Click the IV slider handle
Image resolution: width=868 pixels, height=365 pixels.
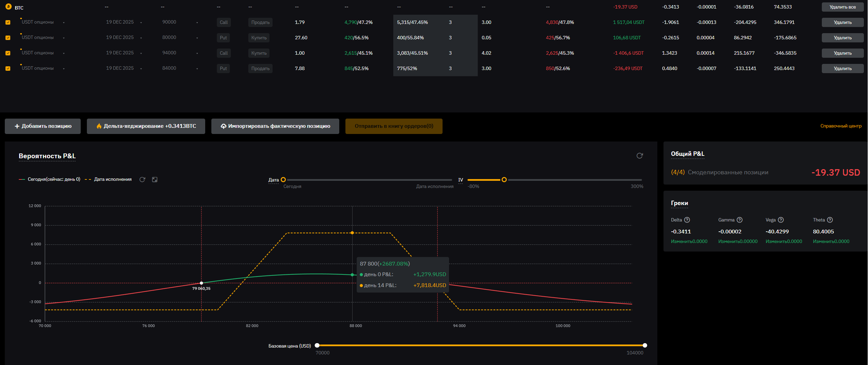pos(504,180)
